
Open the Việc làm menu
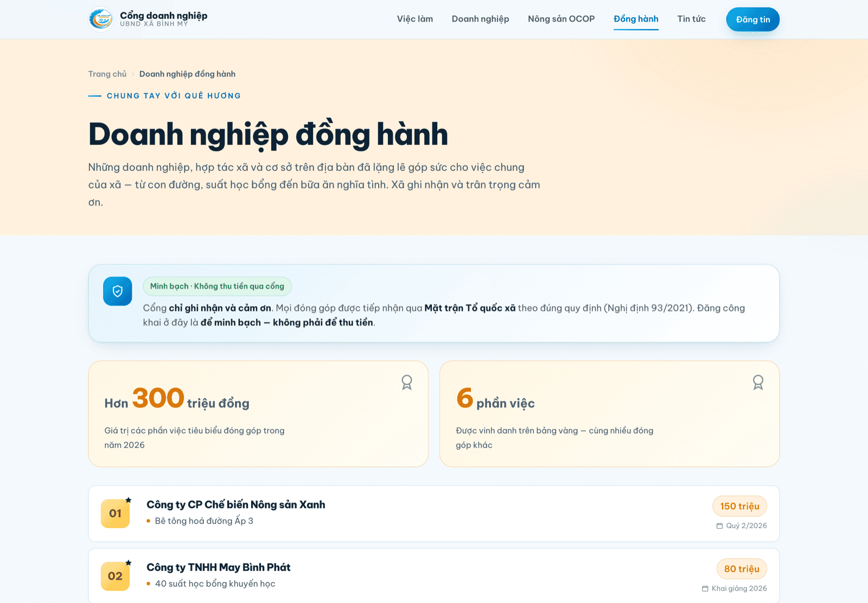click(415, 19)
